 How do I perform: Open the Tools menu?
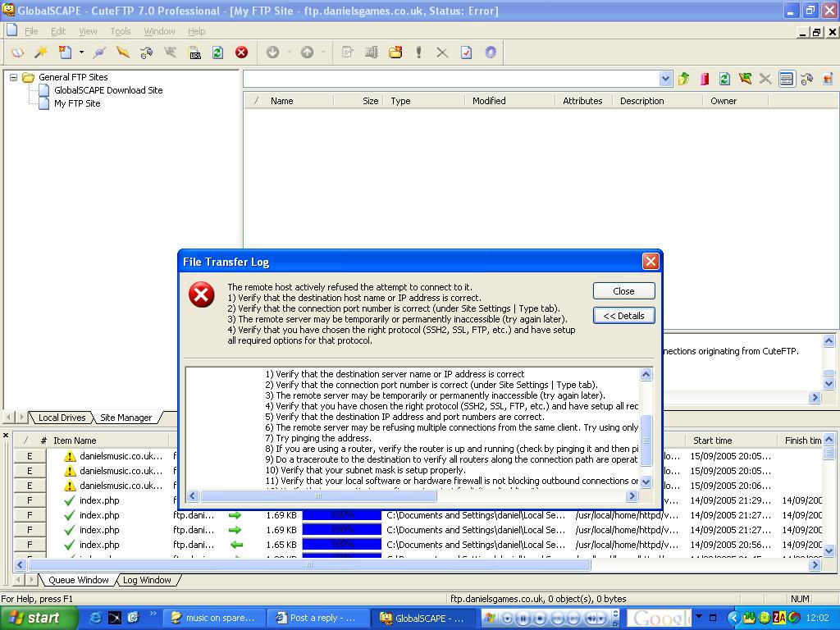[120, 32]
